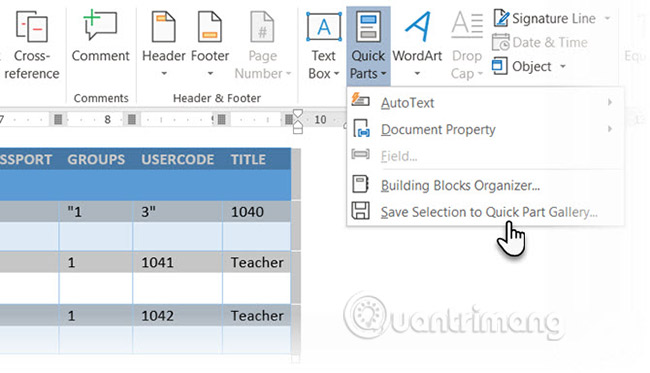The image size is (650, 373).
Task: Click the Footer page icon
Action: click(210, 27)
